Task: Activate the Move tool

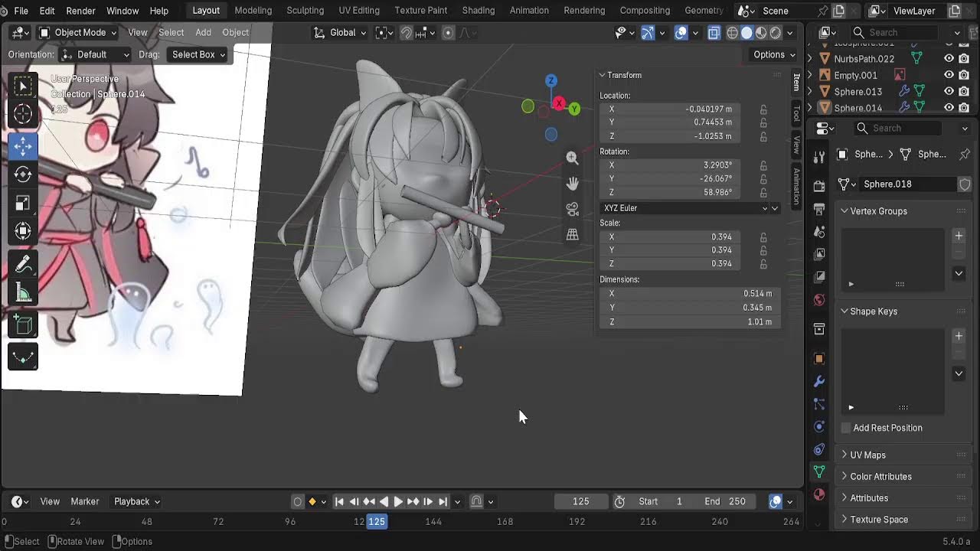Action: point(23,145)
